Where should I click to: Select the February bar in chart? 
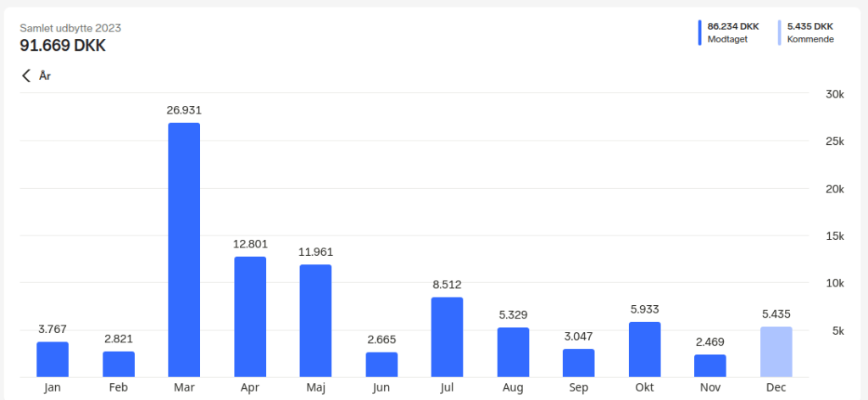[x=119, y=364]
